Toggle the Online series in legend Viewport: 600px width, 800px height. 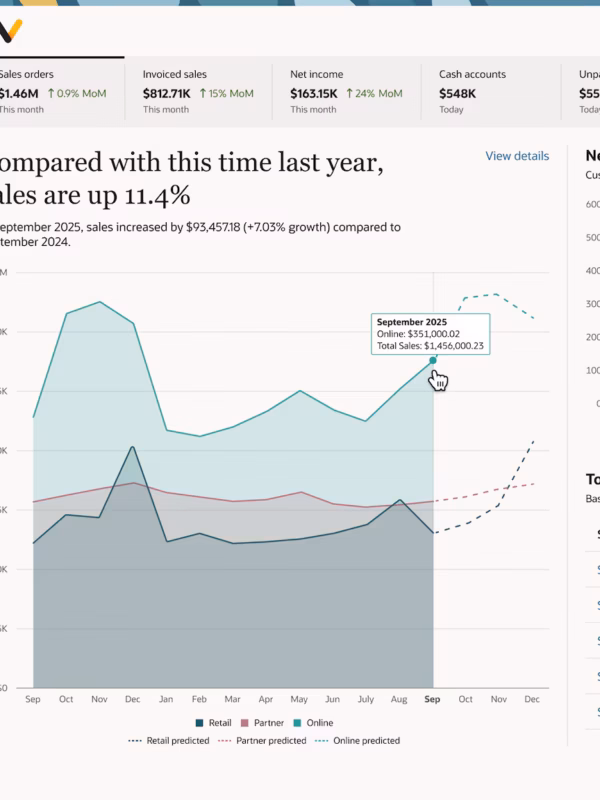coord(313,723)
